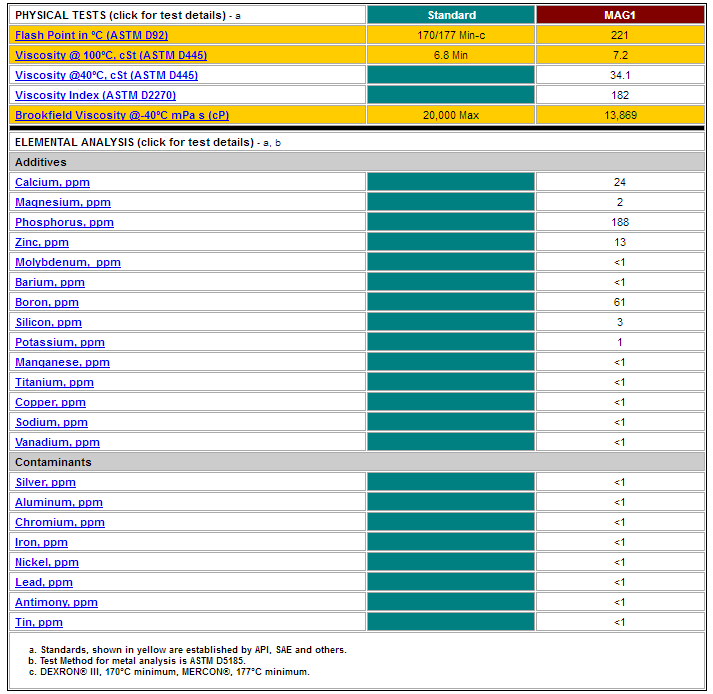Open the Antimony, ppm link
The height and width of the screenshot is (694, 713).
pos(56,602)
